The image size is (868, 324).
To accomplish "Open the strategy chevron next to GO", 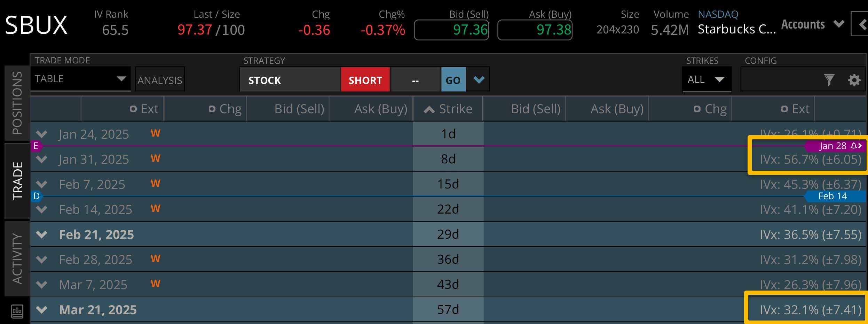I will [x=479, y=79].
